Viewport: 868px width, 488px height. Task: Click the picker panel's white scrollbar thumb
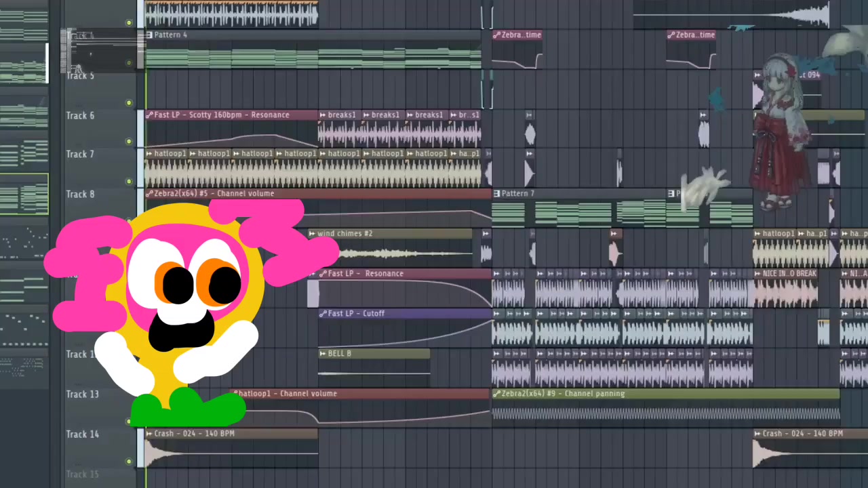[47, 63]
